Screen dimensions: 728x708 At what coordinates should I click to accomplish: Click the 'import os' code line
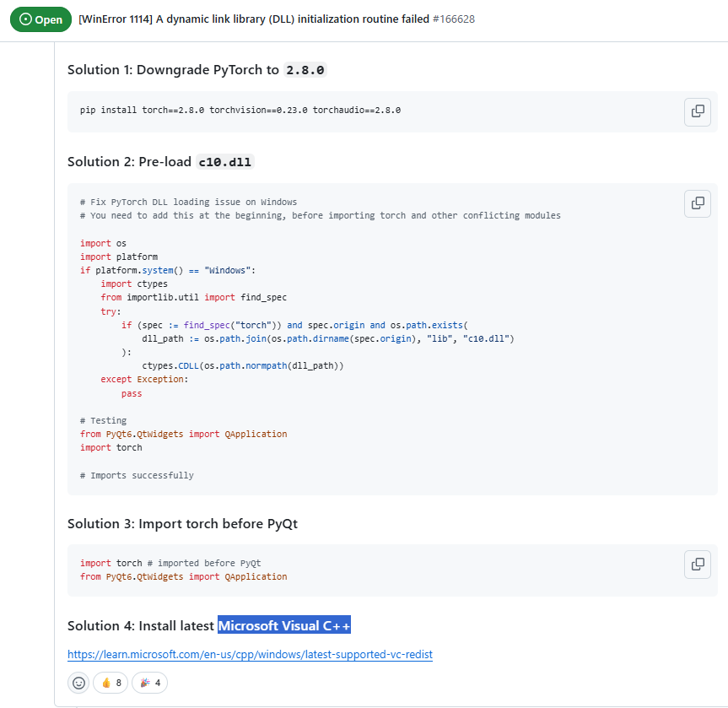click(103, 243)
